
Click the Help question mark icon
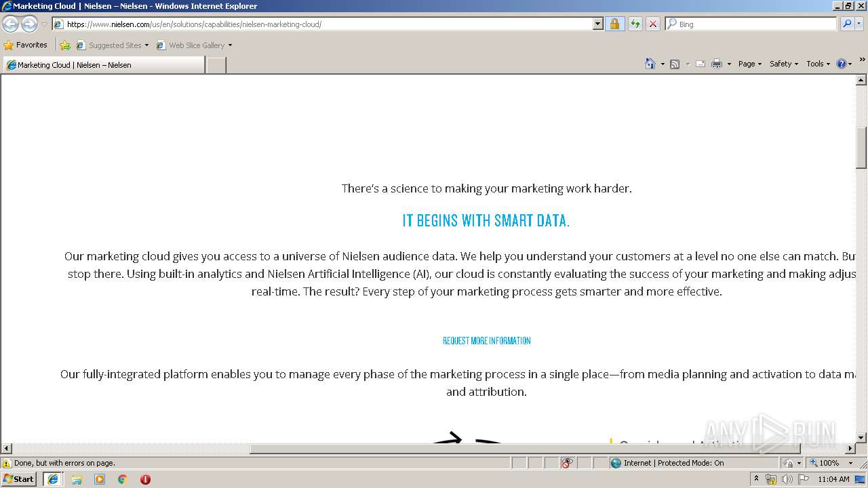click(x=842, y=64)
